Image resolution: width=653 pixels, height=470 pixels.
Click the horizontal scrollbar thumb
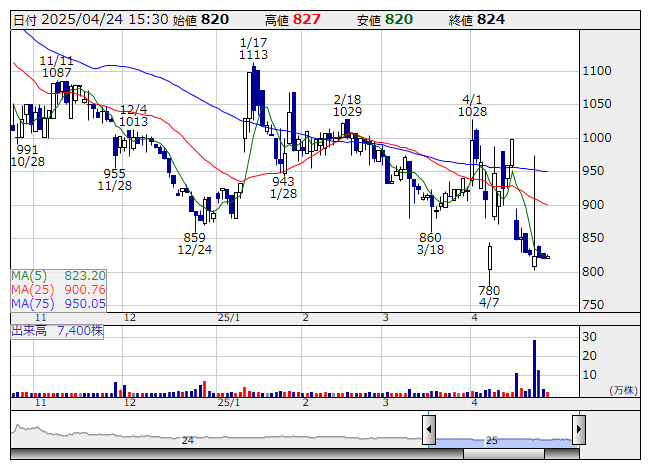504,454
